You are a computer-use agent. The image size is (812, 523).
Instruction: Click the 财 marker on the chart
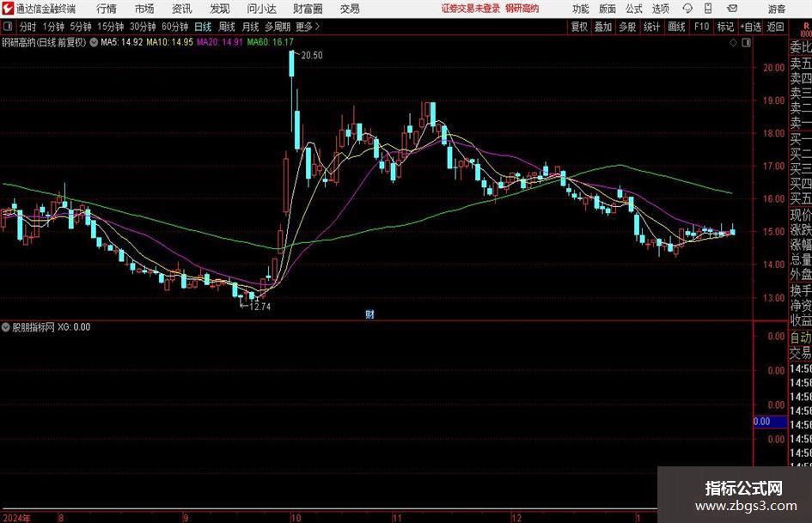pos(369,314)
